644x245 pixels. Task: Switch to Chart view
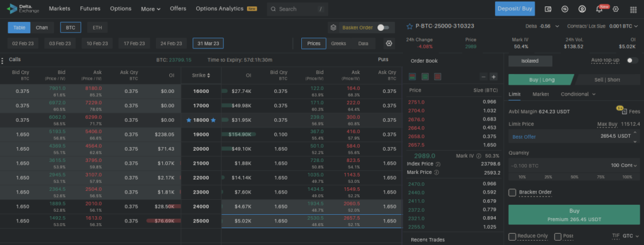(42, 28)
